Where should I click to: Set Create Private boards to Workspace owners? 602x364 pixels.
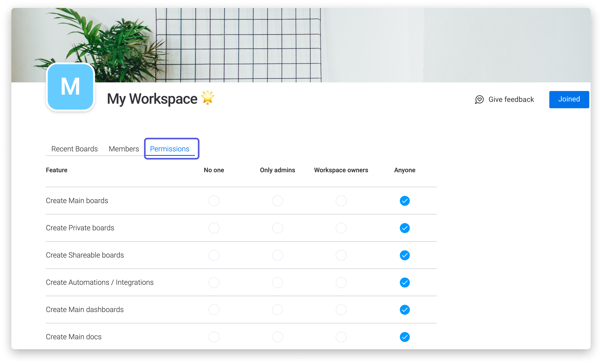(x=341, y=228)
